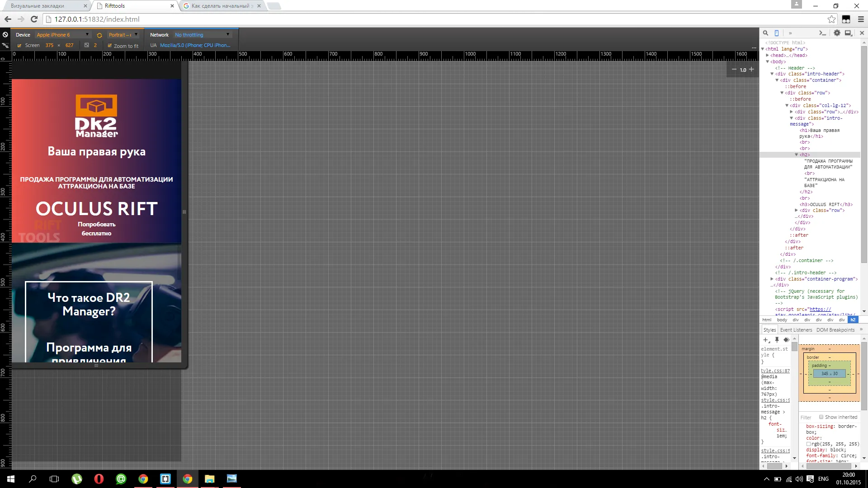Click the extension icon beside bookmark star
Screen dimensions: 868x488
[x=846, y=19]
